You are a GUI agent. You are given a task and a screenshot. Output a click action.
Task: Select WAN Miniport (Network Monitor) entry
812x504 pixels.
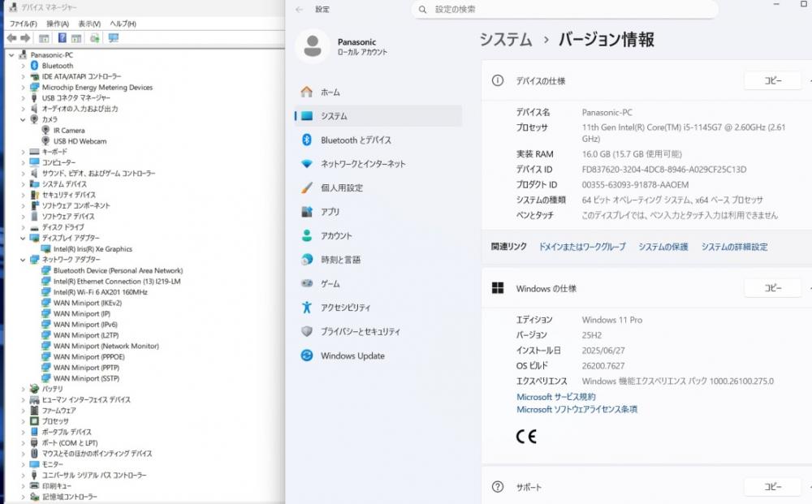click(106, 347)
